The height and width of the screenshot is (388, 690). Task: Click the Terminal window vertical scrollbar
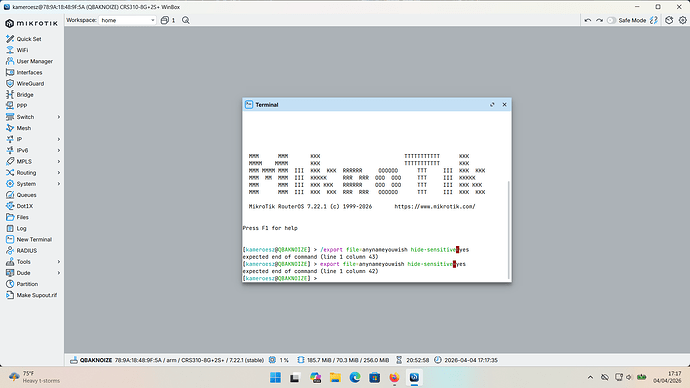point(509,230)
